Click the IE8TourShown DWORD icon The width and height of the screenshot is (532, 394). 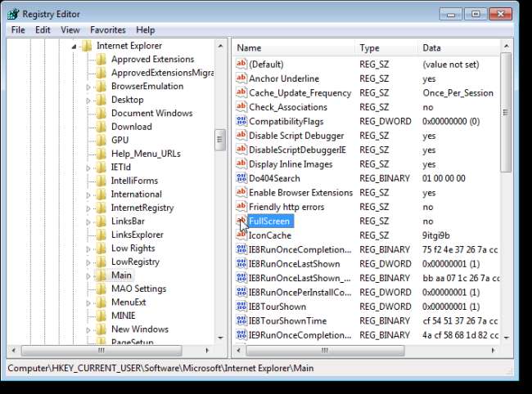tap(241, 307)
